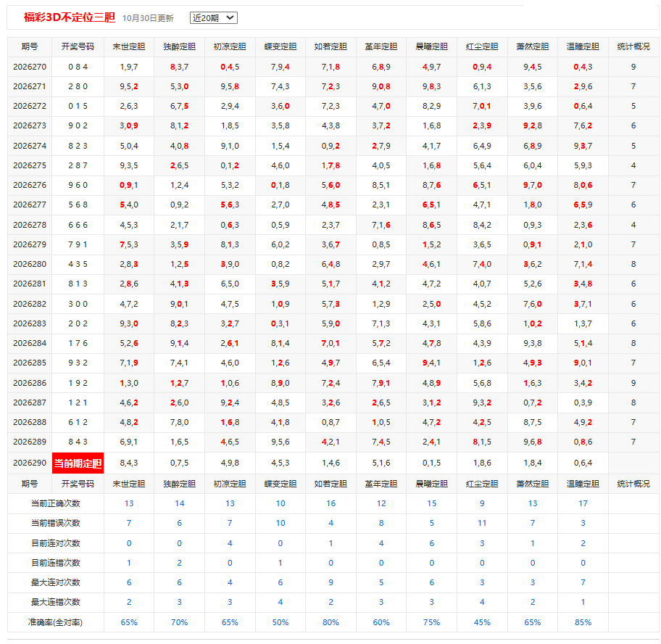This screenshot has height=644, width=661.
Task: Click the 70% accuracy value
Action: [180, 622]
